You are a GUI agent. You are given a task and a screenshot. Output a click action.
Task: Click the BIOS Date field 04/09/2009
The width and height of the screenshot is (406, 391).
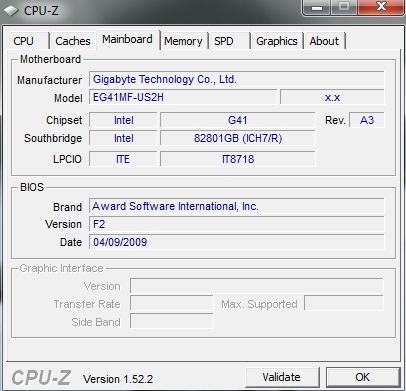(237, 242)
